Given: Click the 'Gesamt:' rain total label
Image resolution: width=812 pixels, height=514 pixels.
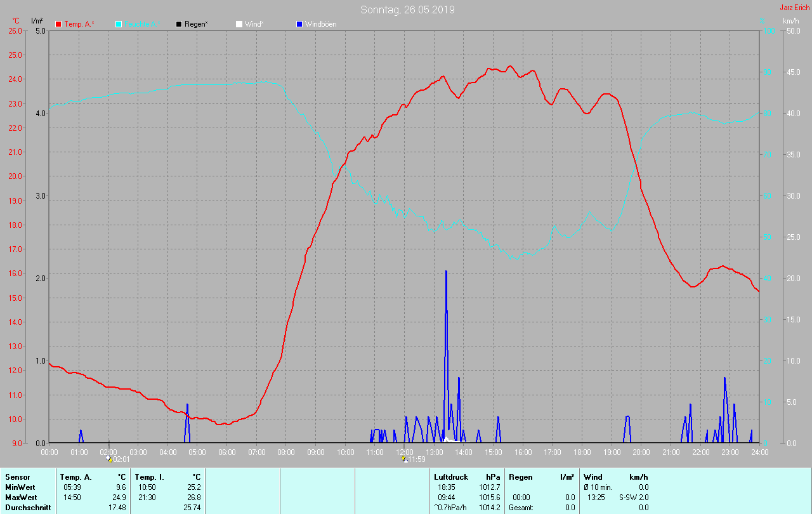Looking at the screenshot, I should pos(521,508).
